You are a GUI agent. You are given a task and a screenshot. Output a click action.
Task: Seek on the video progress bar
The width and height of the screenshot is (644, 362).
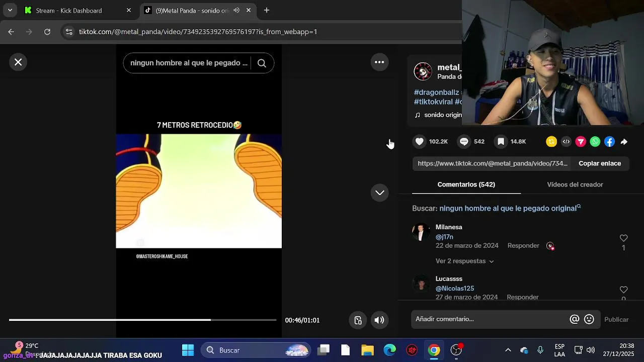tap(142, 320)
